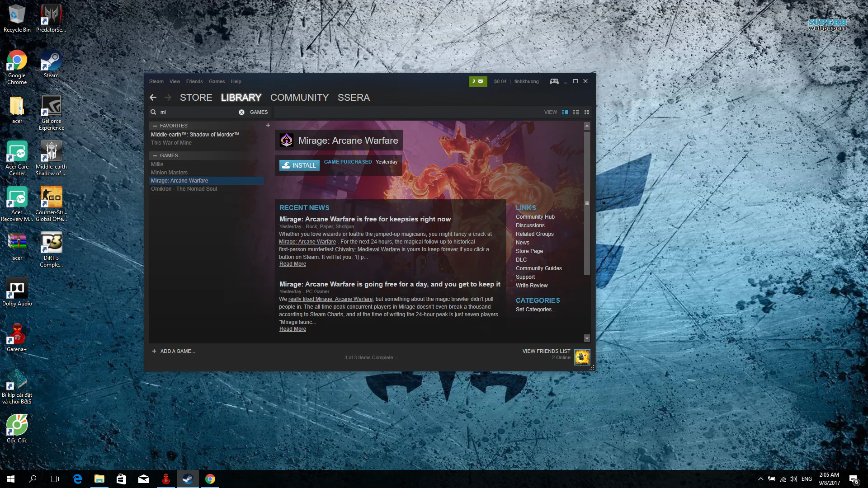This screenshot has height=488, width=868.
Task: Select Middle-earth: Shadow of Mordor in favorites
Action: pos(195,135)
